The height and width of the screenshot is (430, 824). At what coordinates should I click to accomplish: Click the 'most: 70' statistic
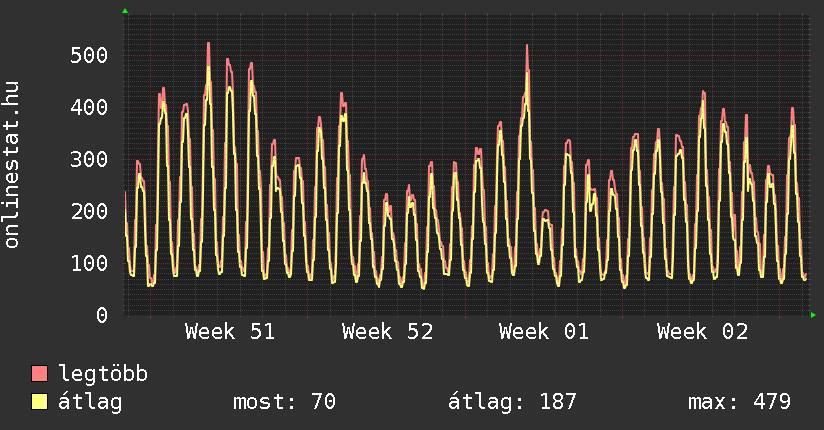[x=284, y=403]
